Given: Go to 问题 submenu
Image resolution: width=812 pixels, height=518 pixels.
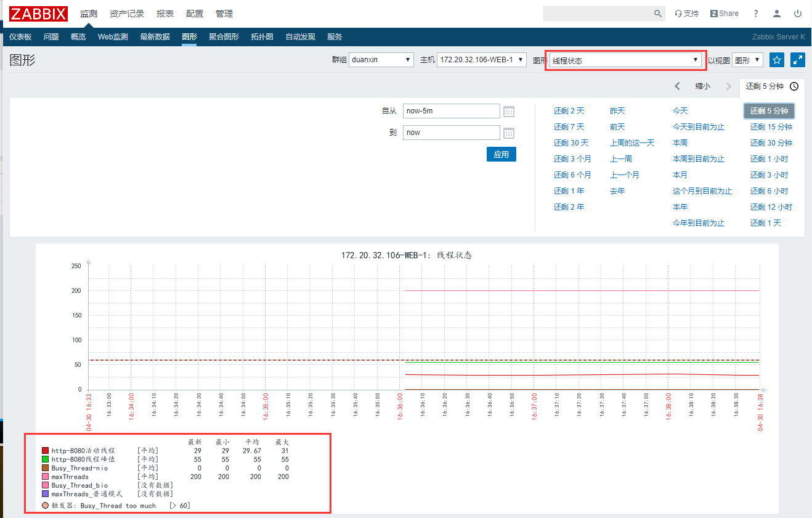Looking at the screenshot, I should tap(51, 37).
